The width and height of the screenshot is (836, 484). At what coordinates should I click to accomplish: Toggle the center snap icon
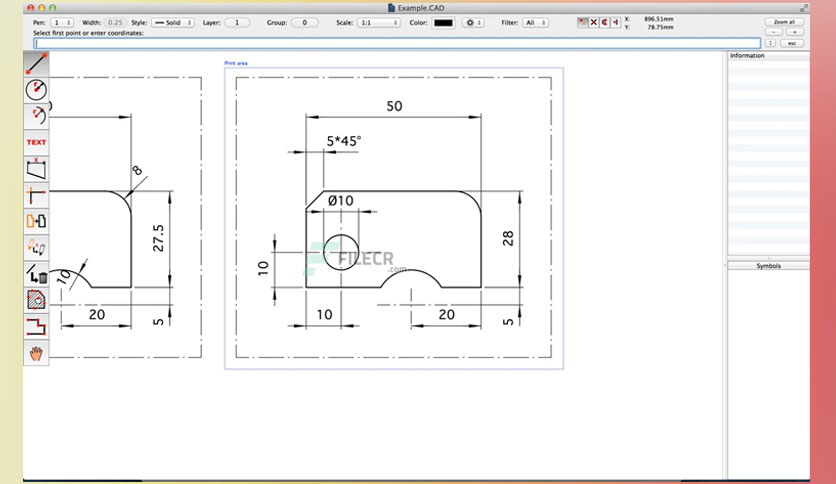(x=605, y=22)
